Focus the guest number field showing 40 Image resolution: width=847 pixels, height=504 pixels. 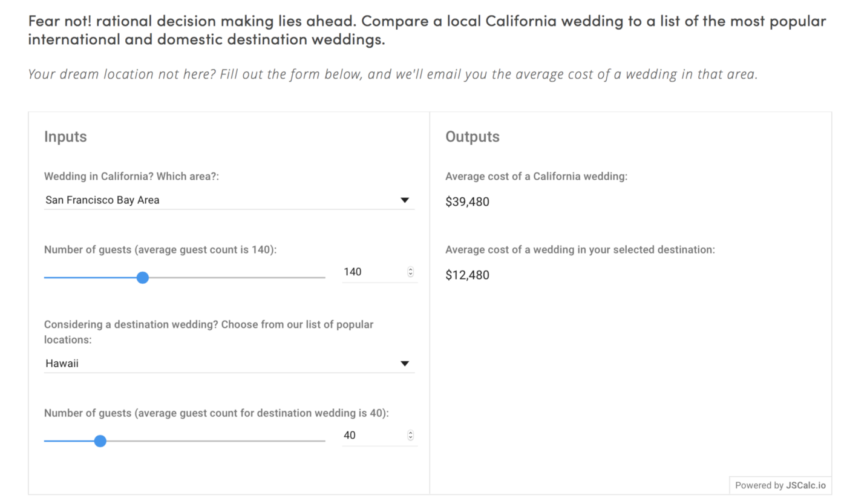[x=379, y=436]
